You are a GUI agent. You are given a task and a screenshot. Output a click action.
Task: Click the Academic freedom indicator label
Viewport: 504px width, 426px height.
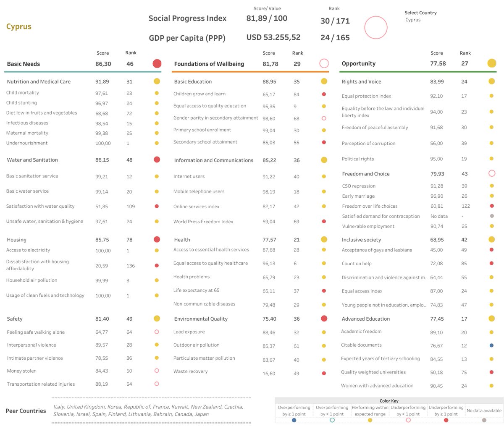pos(361,332)
